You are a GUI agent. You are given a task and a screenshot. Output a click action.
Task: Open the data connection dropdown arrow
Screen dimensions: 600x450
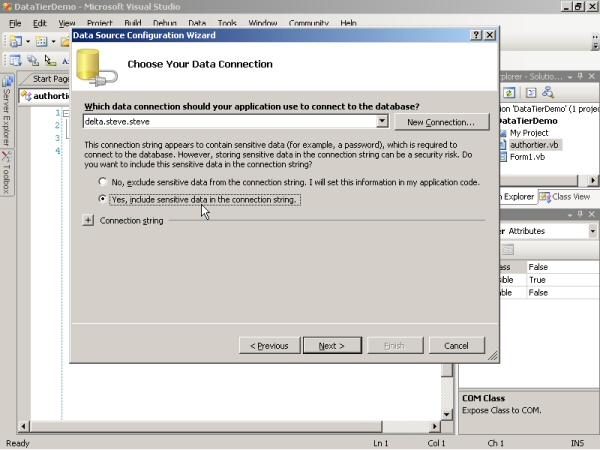coord(382,121)
